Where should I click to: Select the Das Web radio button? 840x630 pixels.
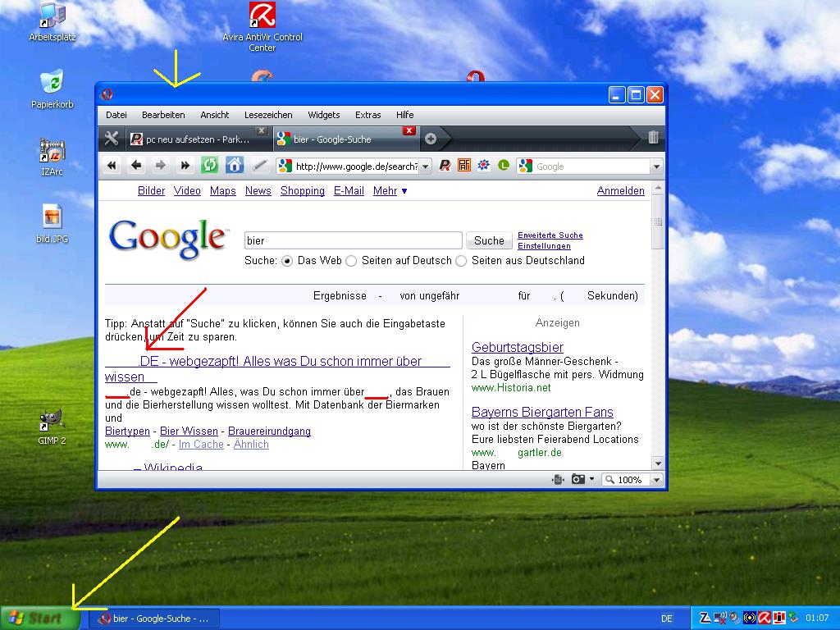click(287, 261)
